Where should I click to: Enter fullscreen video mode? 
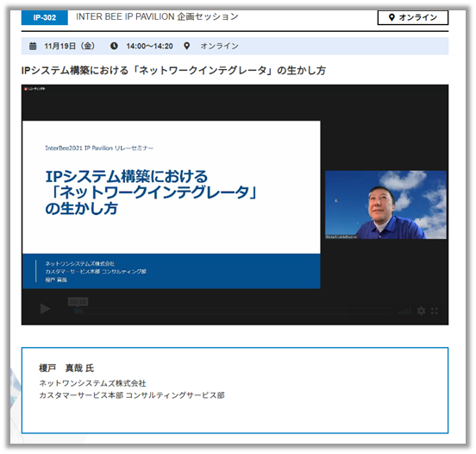pyautogui.click(x=435, y=311)
